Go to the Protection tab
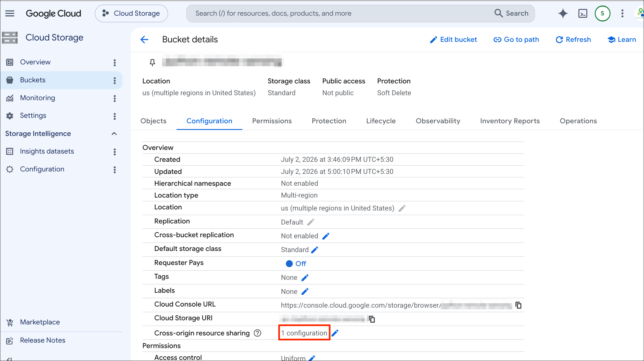This screenshot has height=361, width=644. coord(329,121)
